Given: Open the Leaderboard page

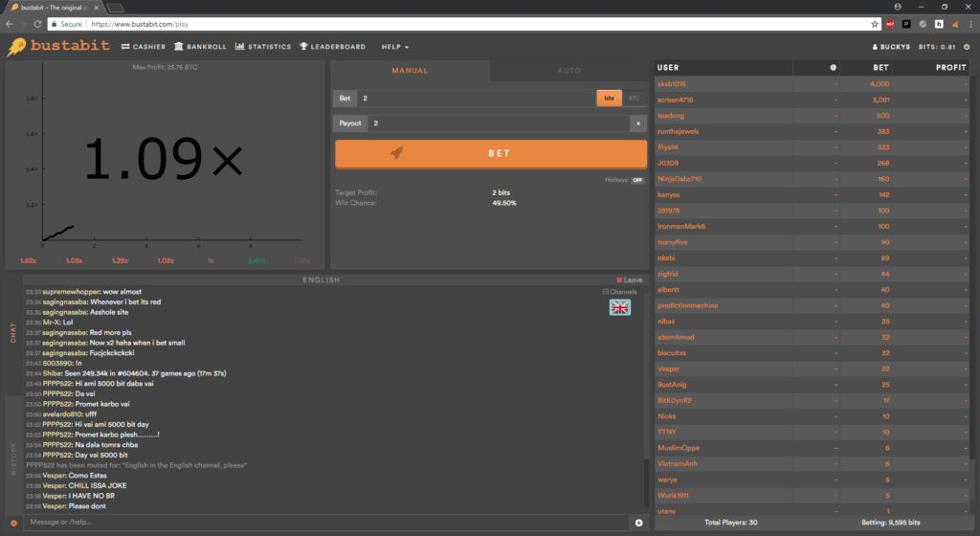Looking at the screenshot, I should coord(332,46).
